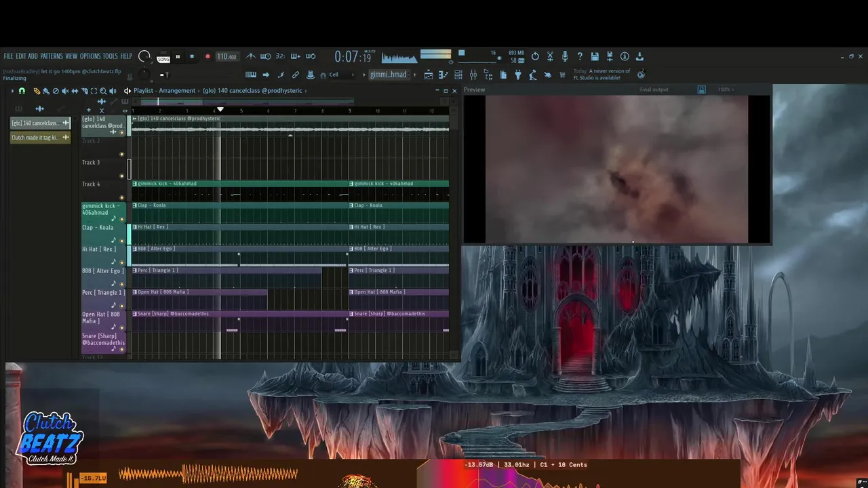Open project info icon

pos(625,56)
